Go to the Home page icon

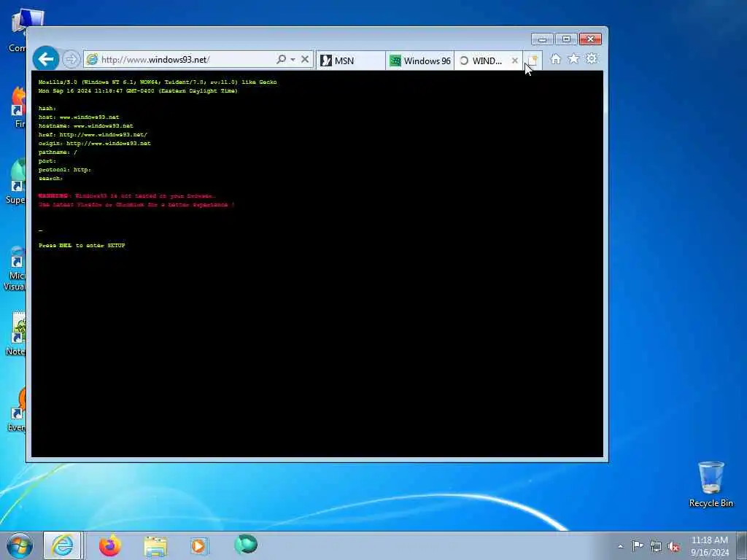pyautogui.click(x=555, y=59)
